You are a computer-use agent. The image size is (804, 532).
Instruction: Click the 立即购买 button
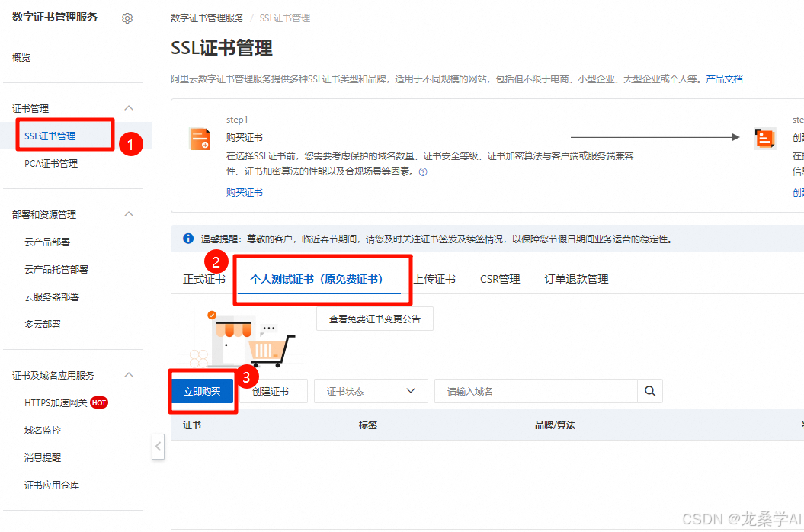[x=202, y=391]
